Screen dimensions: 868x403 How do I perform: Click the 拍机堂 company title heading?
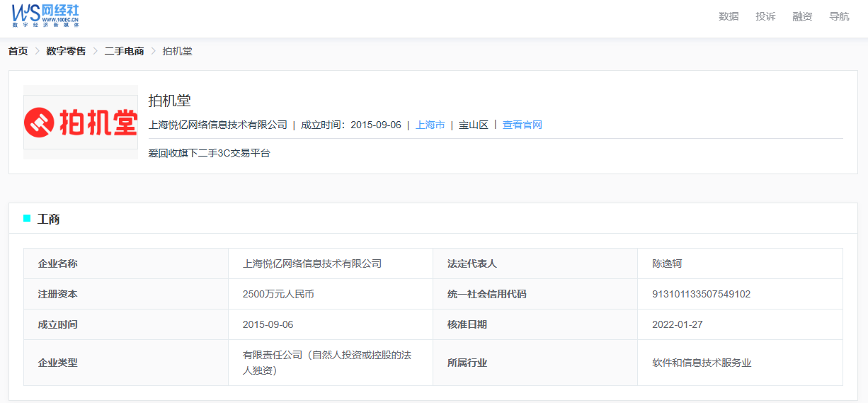[x=169, y=101]
